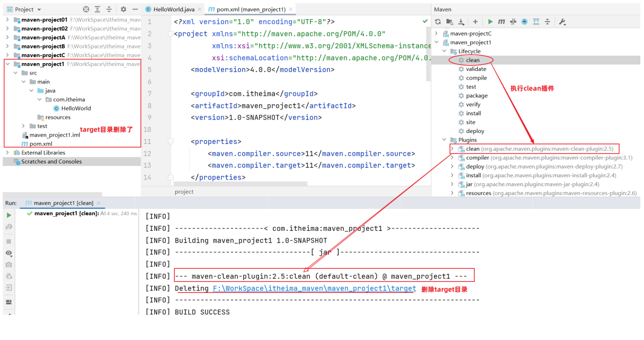
Task: Collapse all nodes in Maven panel
Action: (x=547, y=21)
